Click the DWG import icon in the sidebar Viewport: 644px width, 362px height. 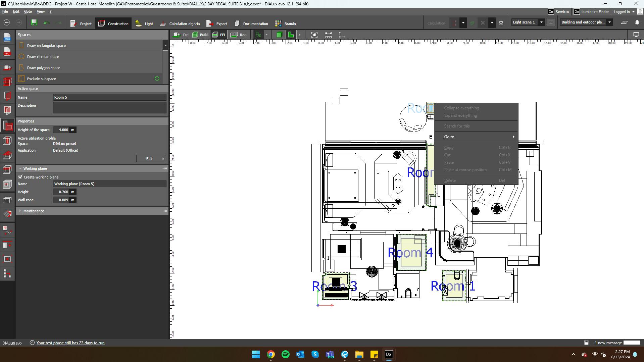click(x=7, y=37)
